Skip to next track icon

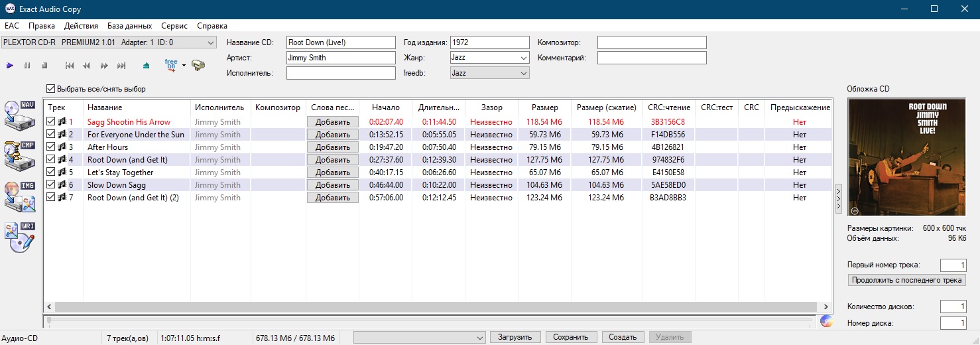pyautogui.click(x=121, y=66)
